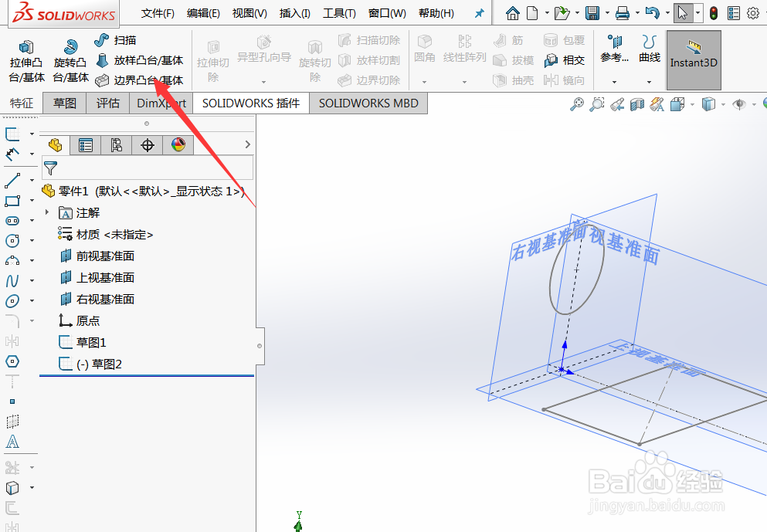Open the 视图(V) menu

(249, 13)
